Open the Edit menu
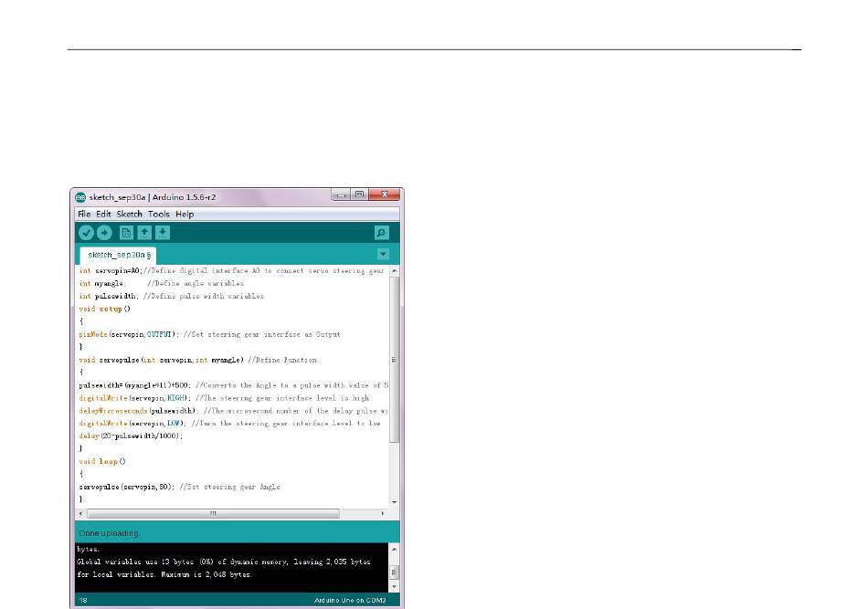Image resolution: width=868 pixels, height=609 pixels. coord(103,214)
